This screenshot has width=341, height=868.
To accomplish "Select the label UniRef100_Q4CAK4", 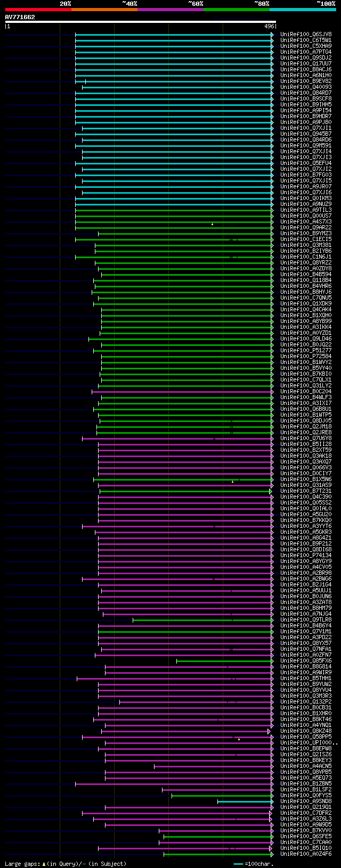I will coord(306,309).
